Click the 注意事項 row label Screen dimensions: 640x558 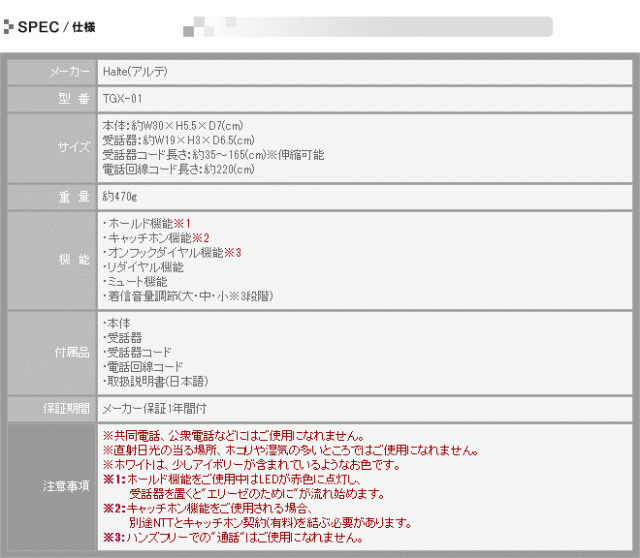tap(68, 486)
